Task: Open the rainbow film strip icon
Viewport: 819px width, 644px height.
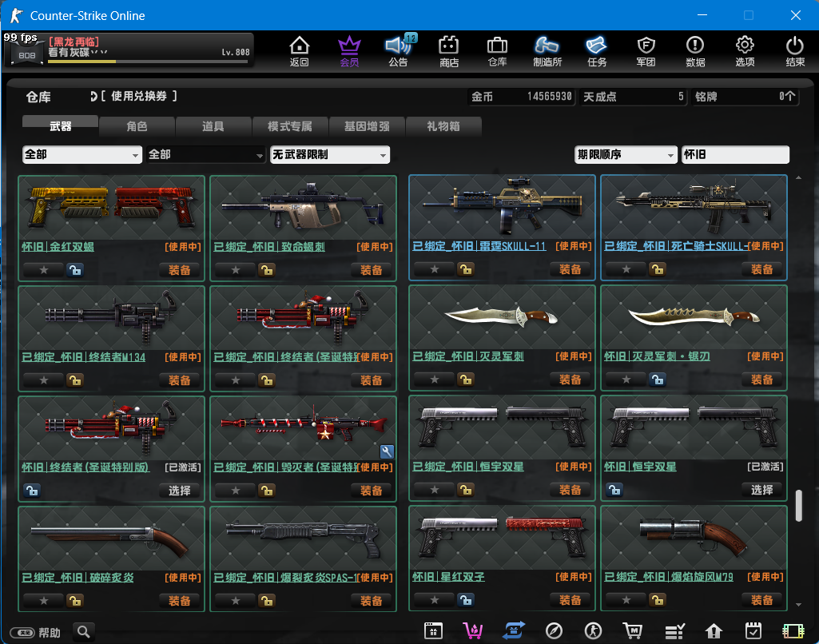Action: (793, 631)
